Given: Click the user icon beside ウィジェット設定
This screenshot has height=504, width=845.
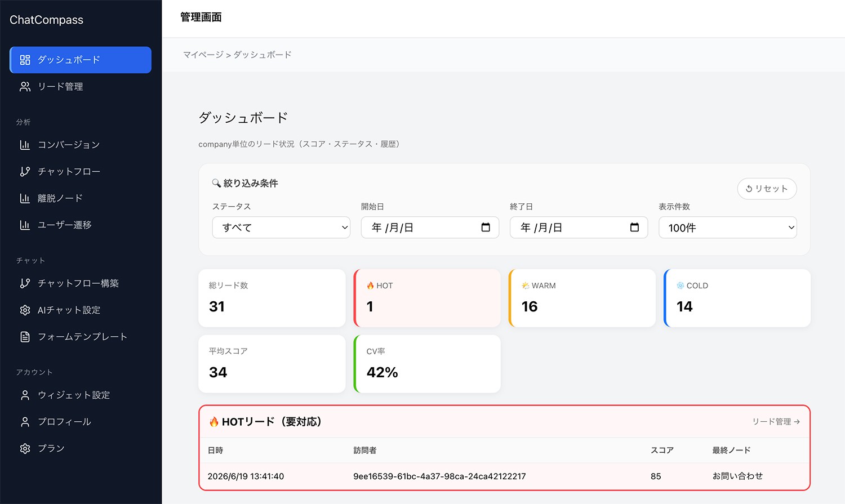Looking at the screenshot, I should (25, 395).
